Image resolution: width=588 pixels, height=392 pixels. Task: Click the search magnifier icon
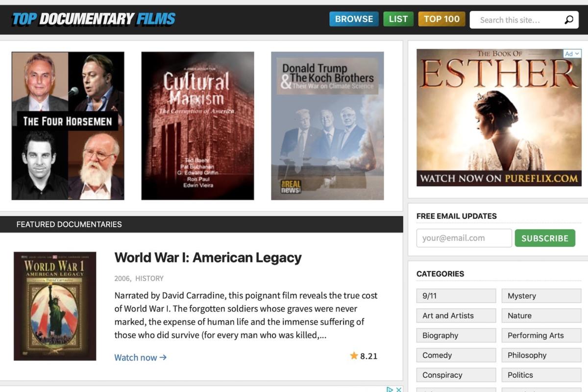(568, 20)
